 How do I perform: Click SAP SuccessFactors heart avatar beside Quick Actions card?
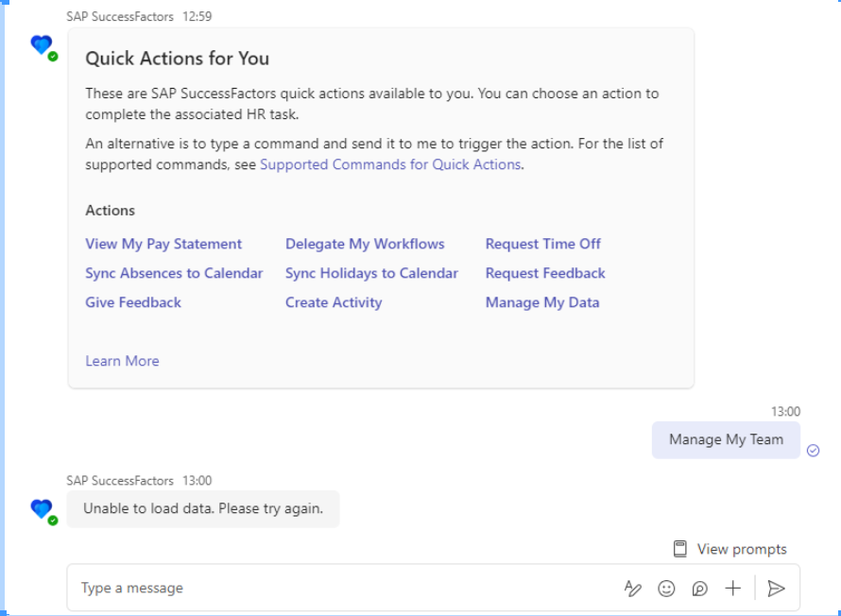(x=43, y=47)
